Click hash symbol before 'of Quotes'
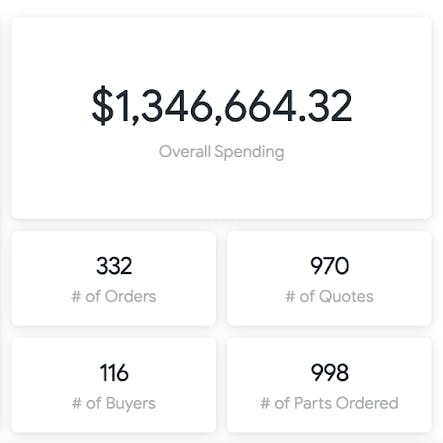 point(290,296)
